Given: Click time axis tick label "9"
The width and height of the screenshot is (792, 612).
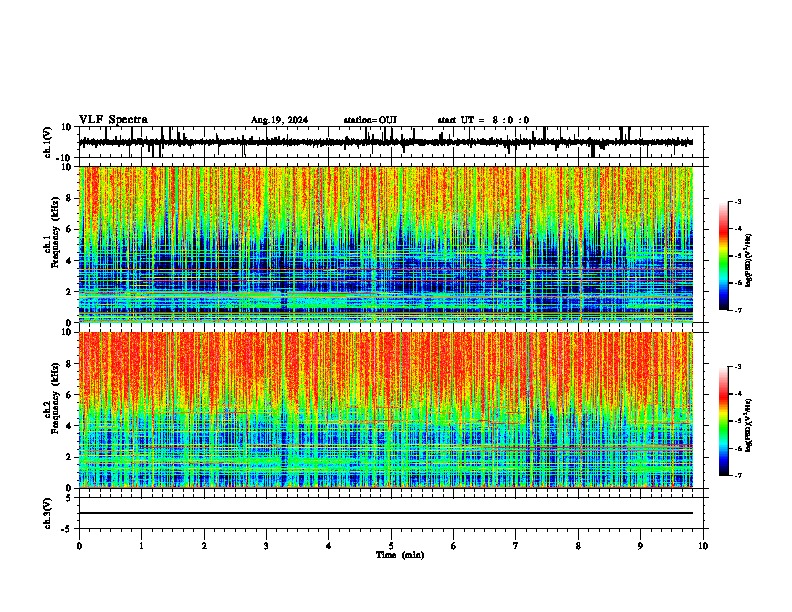Looking at the screenshot, I should (640, 546).
